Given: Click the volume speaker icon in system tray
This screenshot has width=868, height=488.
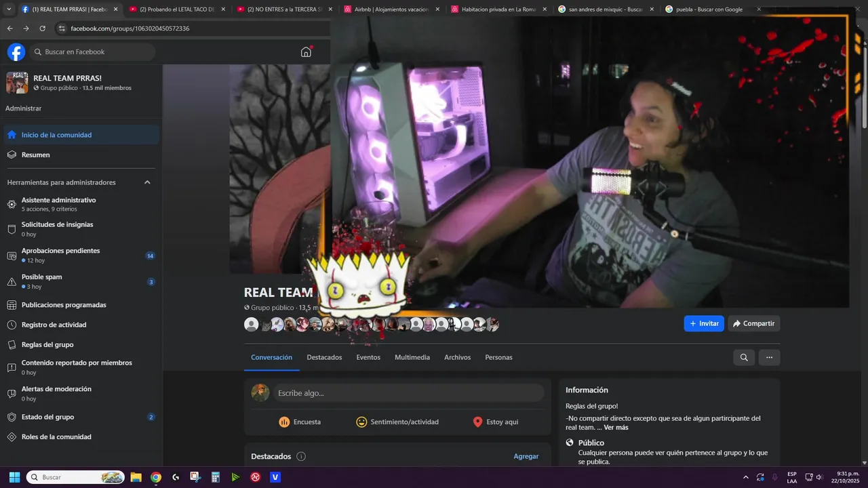Looking at the screenshot, I should point(819,477).
